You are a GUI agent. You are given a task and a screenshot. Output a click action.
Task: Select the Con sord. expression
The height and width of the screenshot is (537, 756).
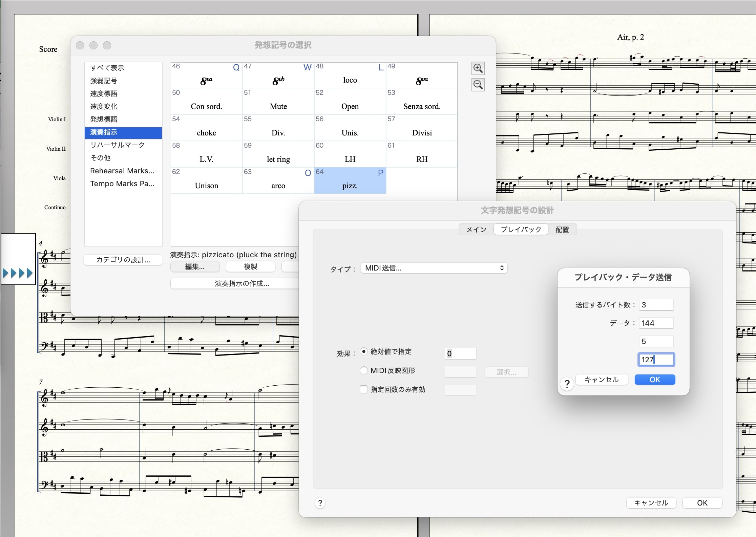click(x=206, y=101)
